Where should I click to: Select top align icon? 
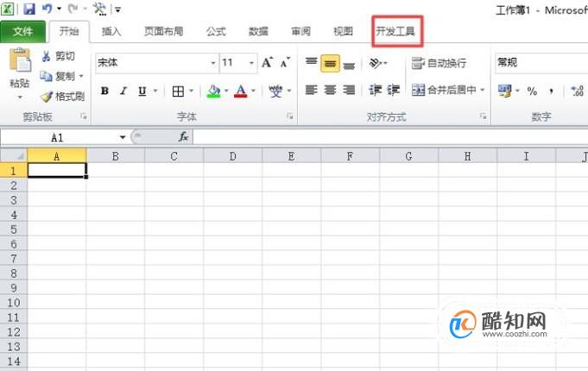coord(311,62)
